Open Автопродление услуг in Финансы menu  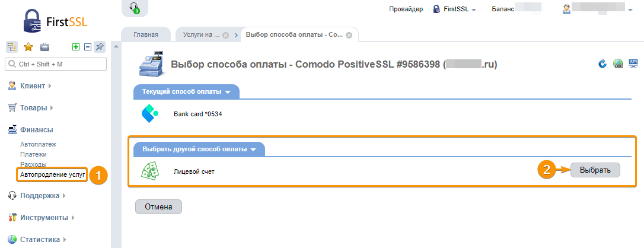coord(53,174)
